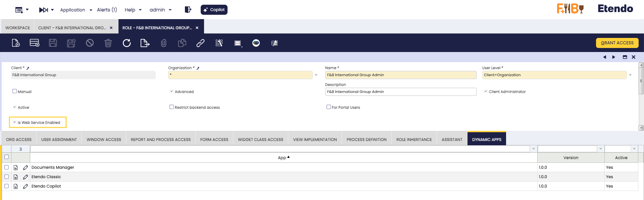Open the admin user menu
The height and width of the screenshot is (200, 644).
tap(161, 10)
